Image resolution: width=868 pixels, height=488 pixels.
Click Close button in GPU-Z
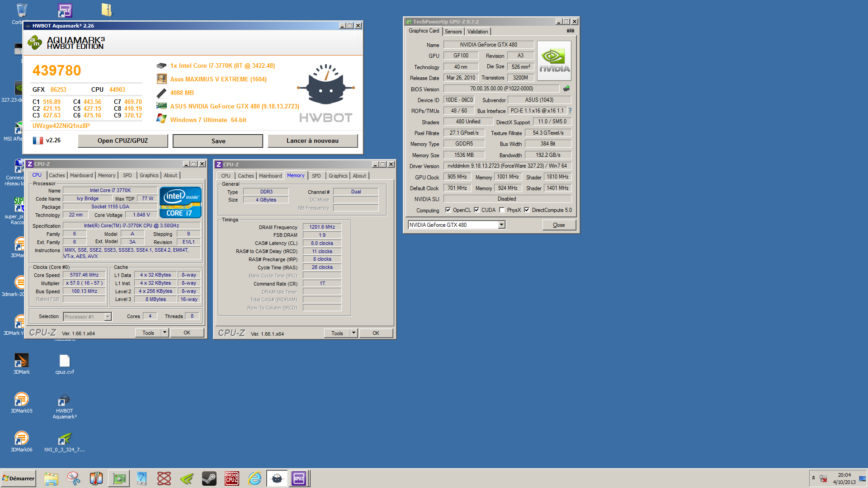(559, 225)
